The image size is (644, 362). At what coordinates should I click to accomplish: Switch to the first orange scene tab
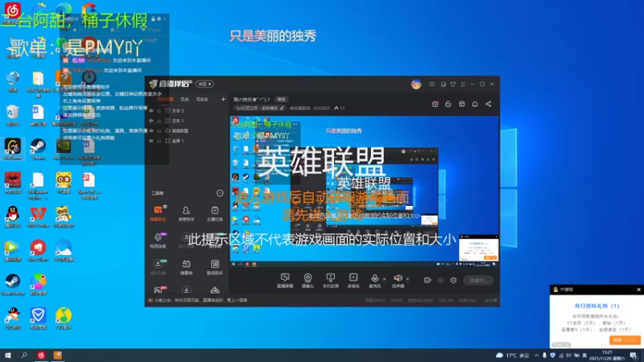click(x=165, y=99)
